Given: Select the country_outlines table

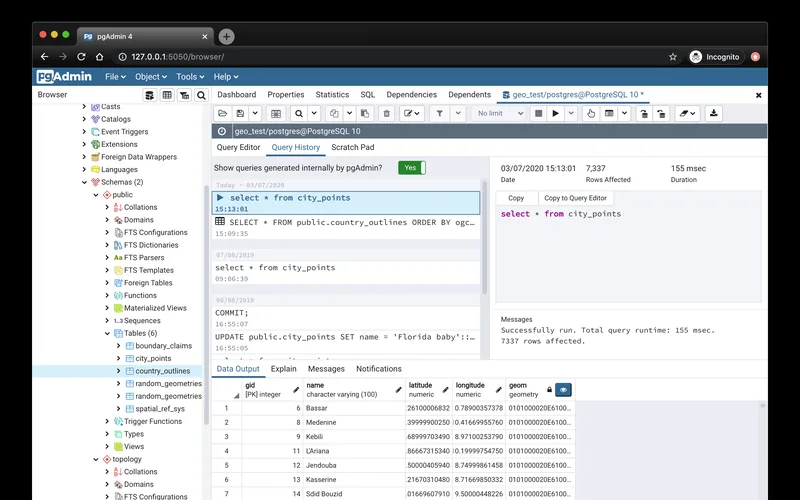Looking at the screenshot, I should coord(162,371).
